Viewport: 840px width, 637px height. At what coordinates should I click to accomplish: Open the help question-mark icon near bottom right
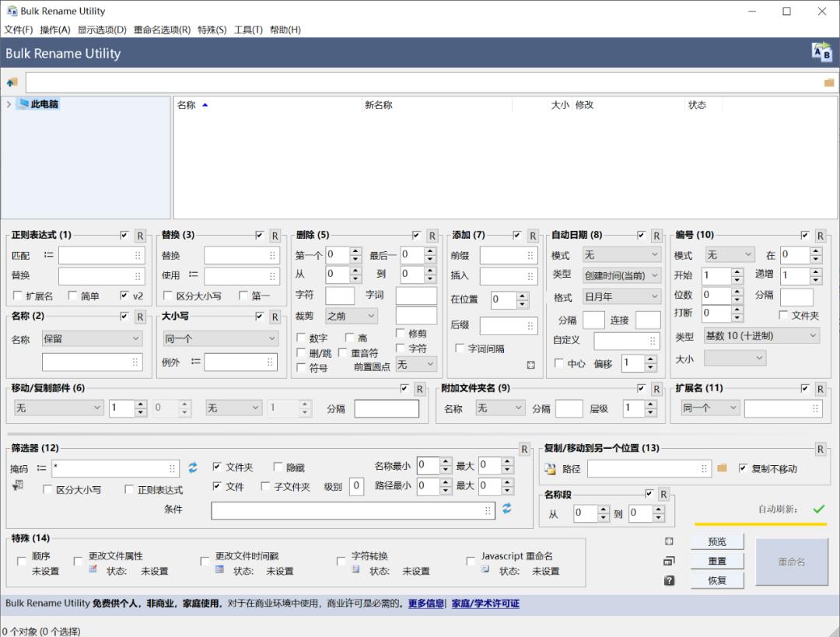(x=670, y=579)
